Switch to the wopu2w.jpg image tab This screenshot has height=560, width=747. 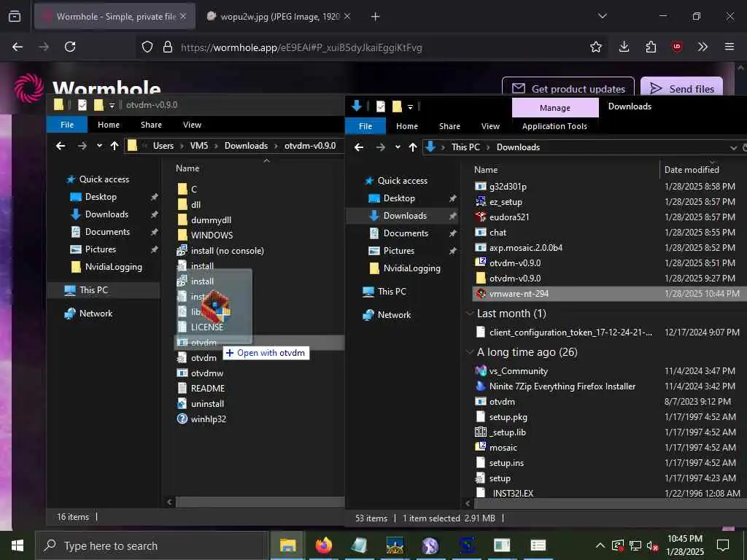tap(279, 17)
